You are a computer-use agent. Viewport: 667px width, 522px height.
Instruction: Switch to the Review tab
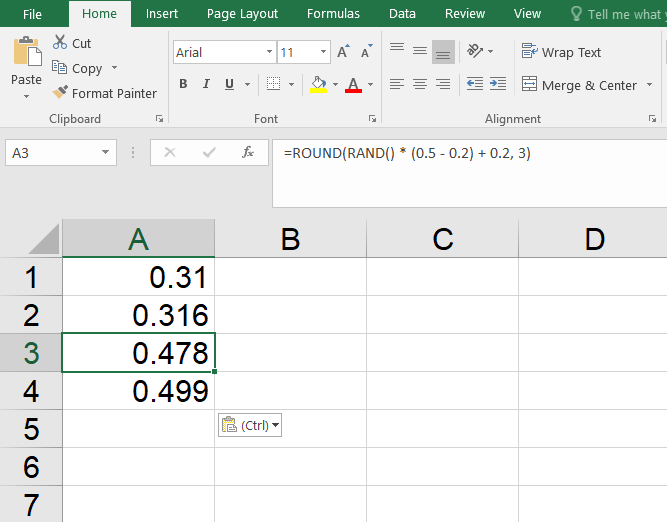(x=465, y=14)
